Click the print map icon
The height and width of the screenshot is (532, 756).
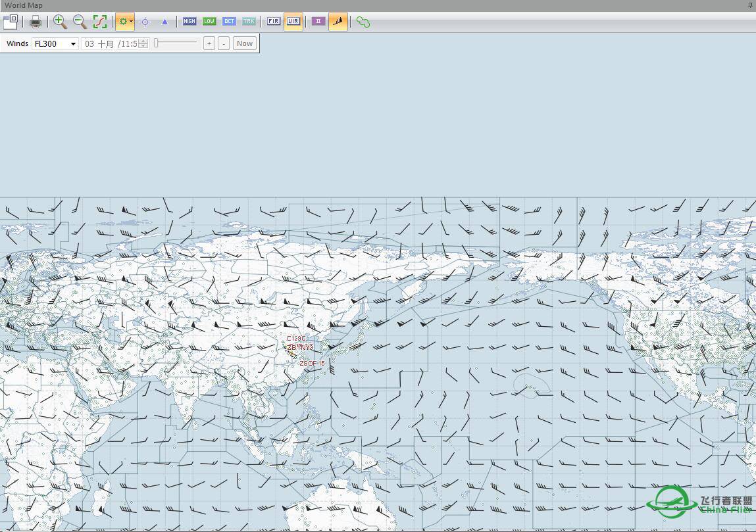pyautogui.click(x=36, y=22)
